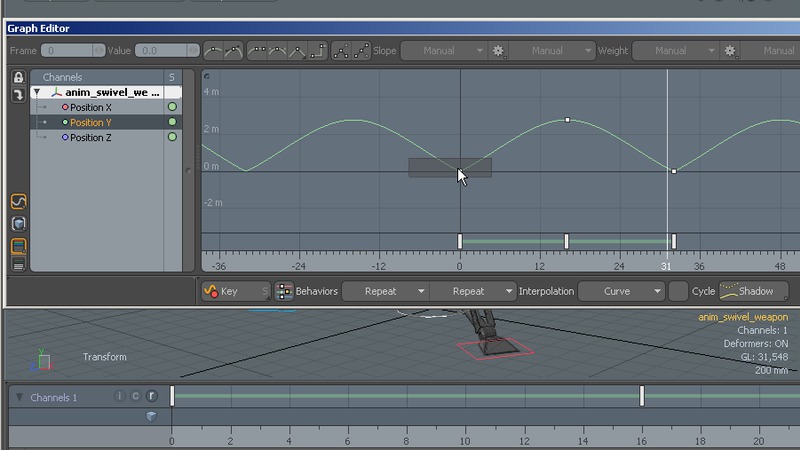The width and height of the screenshot is (800, 450).
Task: Select the key point at frame 31 on curve
Action: pos(674,171)
